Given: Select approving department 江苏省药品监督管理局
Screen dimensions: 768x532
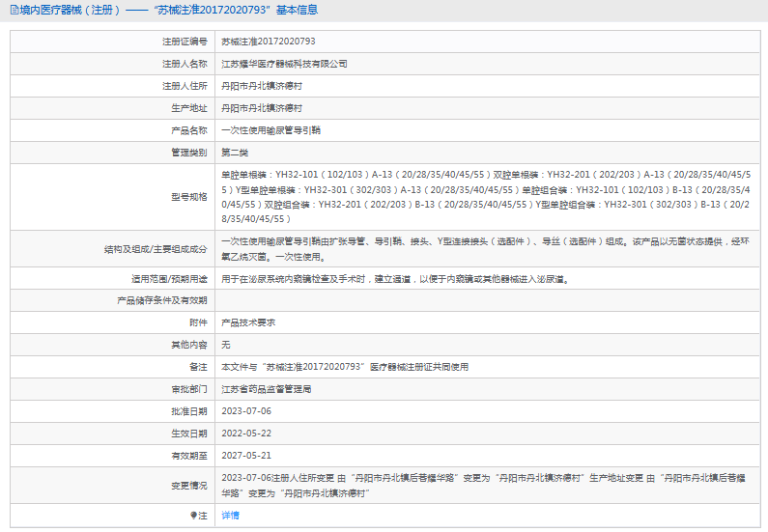Looking at the screenshot, I should point(267,389).
